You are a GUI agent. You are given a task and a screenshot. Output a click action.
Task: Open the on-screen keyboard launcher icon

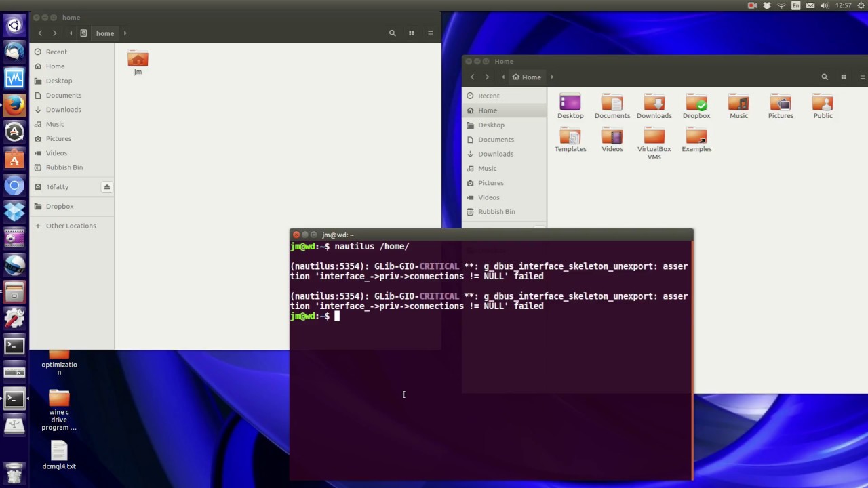14,372
